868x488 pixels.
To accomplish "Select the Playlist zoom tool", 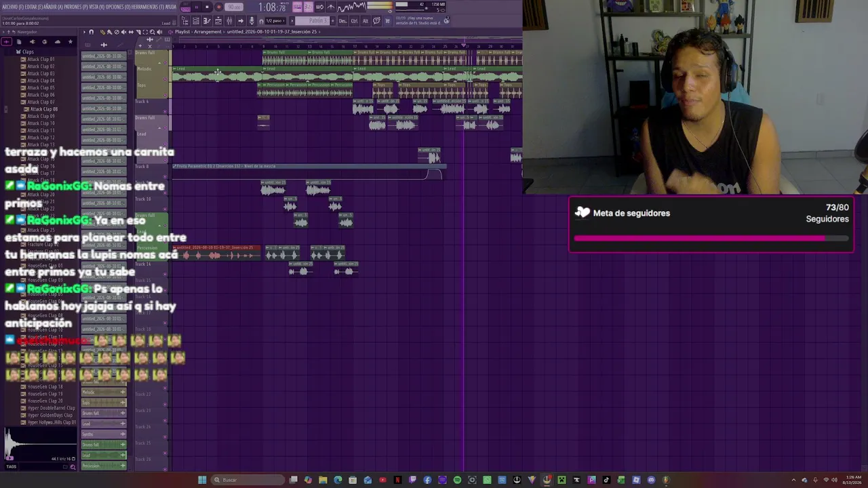I will pos(152,32).
